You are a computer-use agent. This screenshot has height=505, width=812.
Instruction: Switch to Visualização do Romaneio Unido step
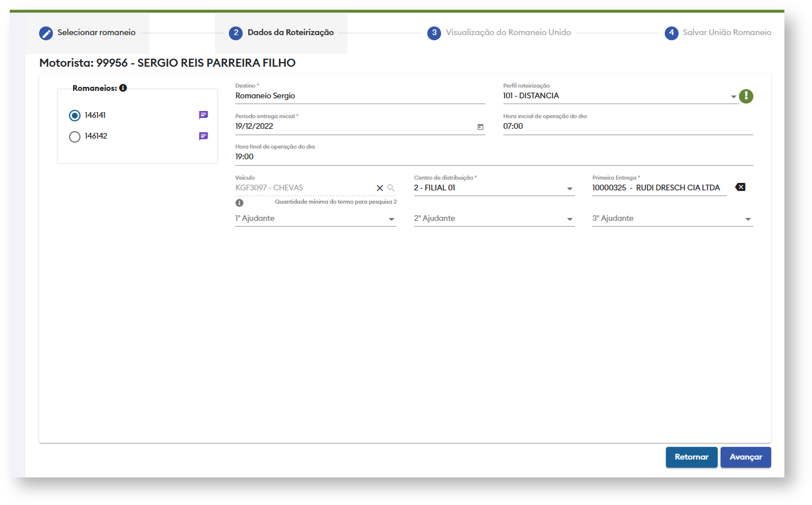click(499, 33)
